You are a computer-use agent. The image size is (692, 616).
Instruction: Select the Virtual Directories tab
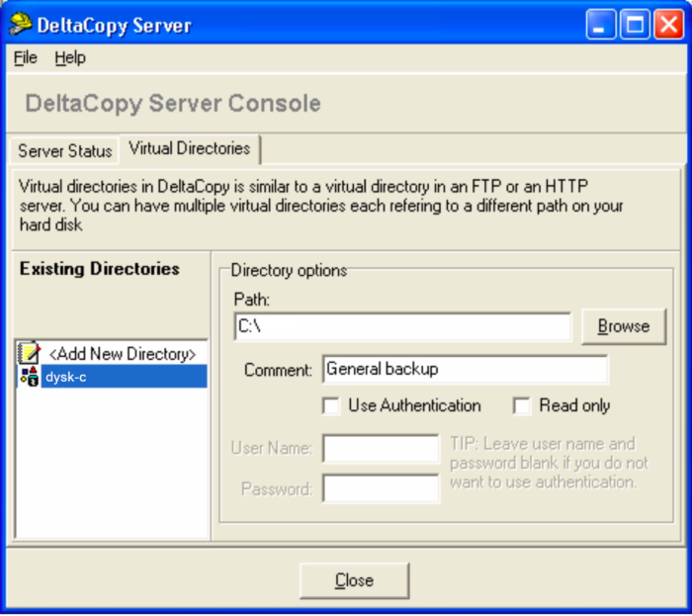190,148
